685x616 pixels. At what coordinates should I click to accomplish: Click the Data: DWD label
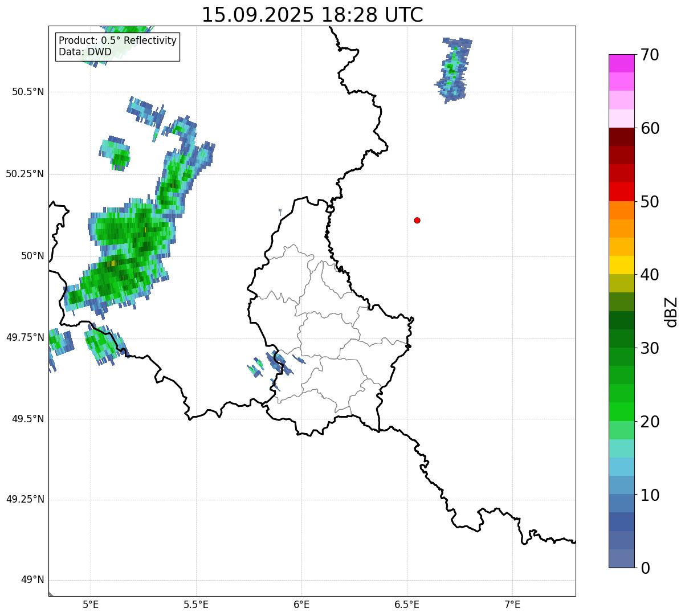click(85, 52)
